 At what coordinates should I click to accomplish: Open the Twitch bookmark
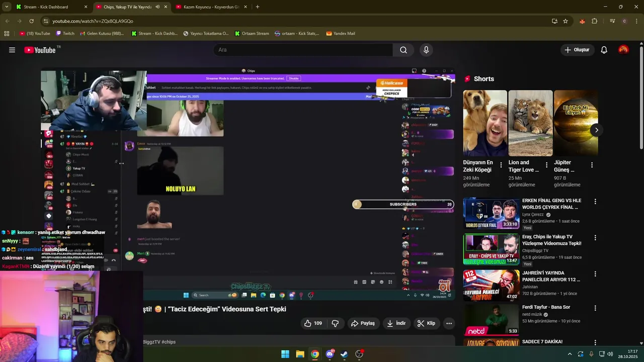[x=65, y=34]
